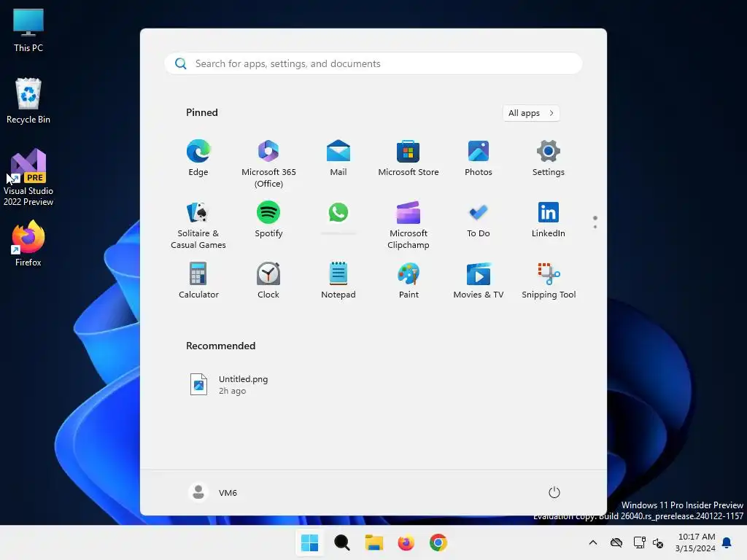
Task: Open Edge from pinned apps
Action: coord(198,158)
